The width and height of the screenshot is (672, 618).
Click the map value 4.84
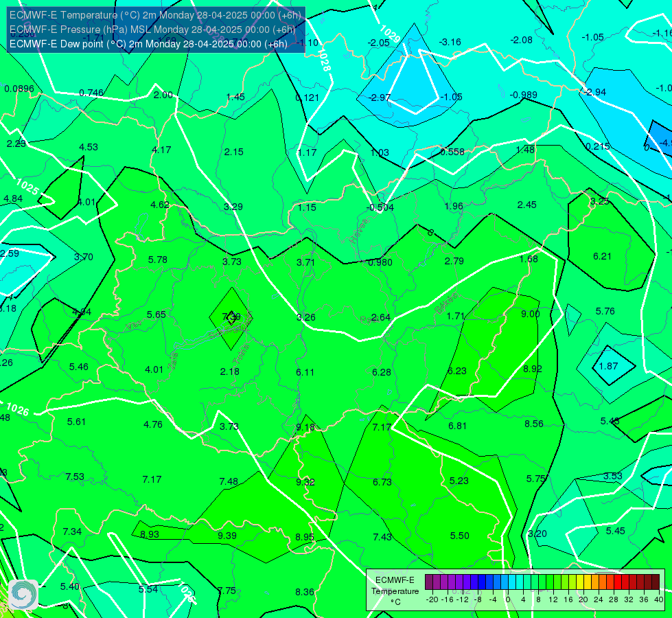click(13, 198)
